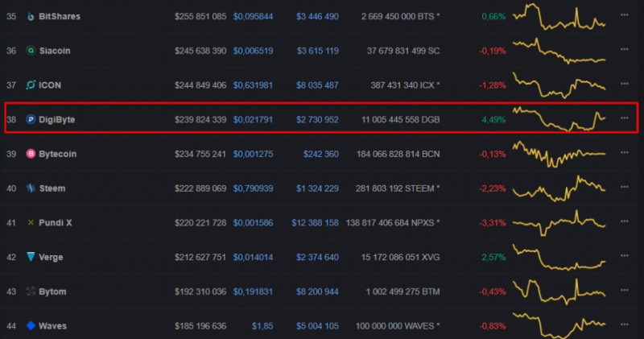Click Steem volume $1 324 229

317,188
